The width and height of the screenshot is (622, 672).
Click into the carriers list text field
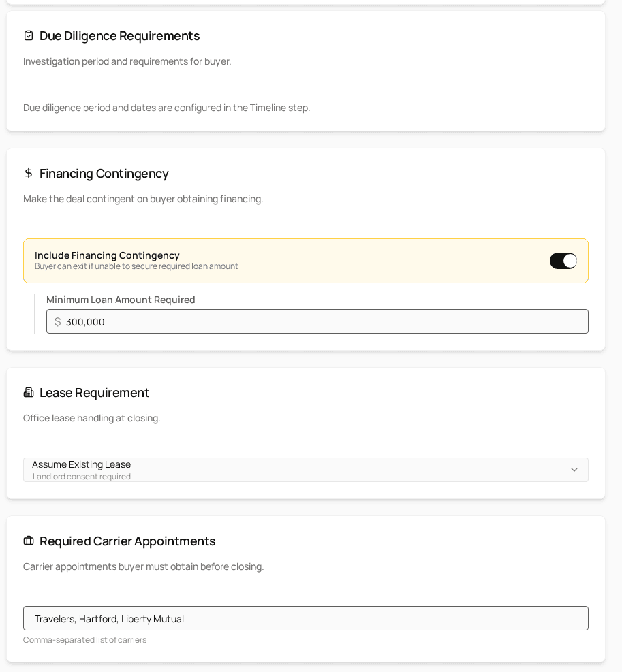[305, 618]
